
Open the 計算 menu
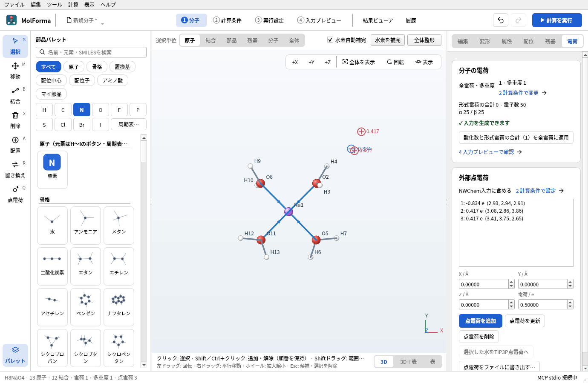coord(73,5)
